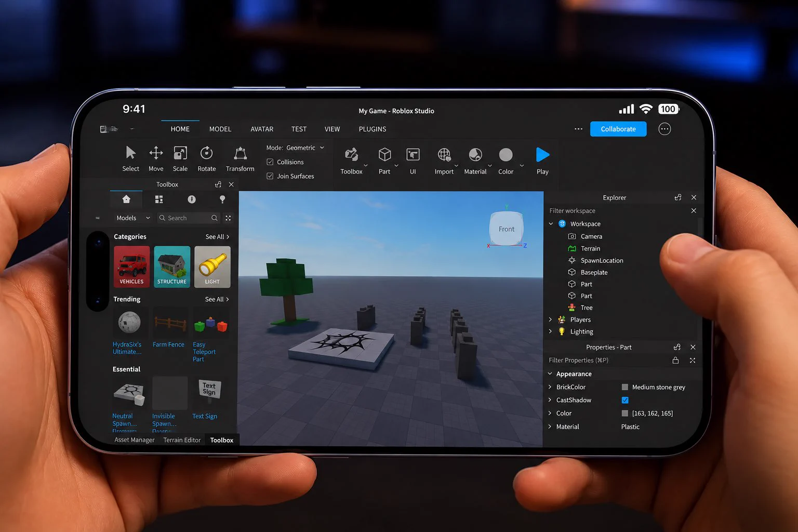Click the ribbon Color circle swatch
The width and height of the screenshot is (798, 532).
(506, 155)
